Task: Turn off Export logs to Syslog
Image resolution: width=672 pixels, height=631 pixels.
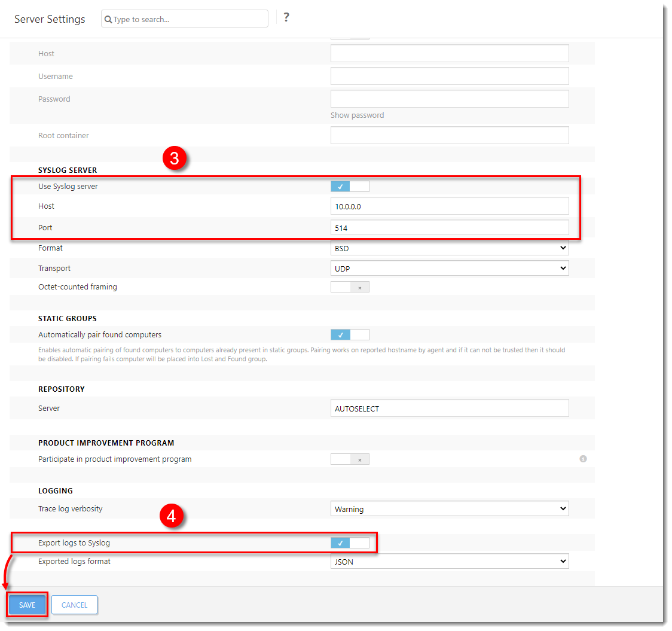Action: (350, 542)
